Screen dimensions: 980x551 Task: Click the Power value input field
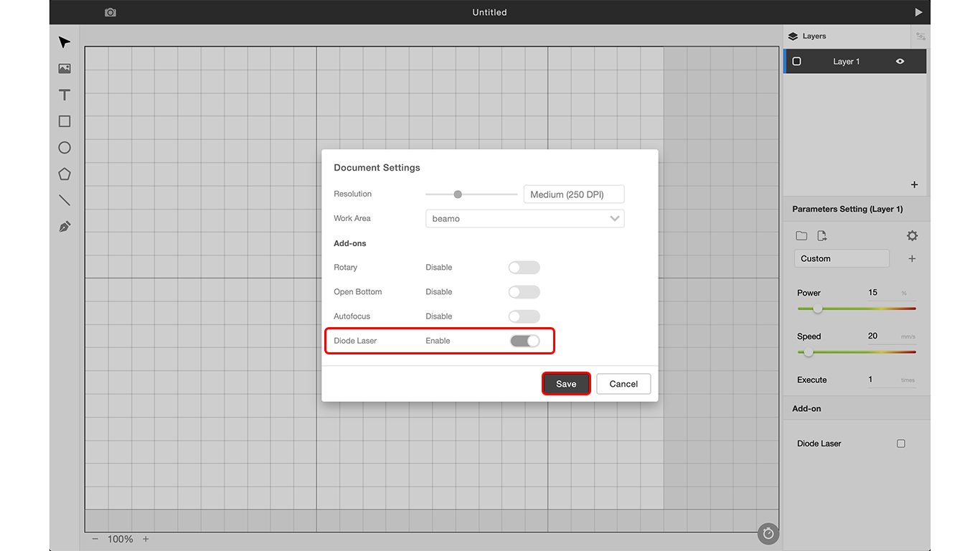[882, 293]
